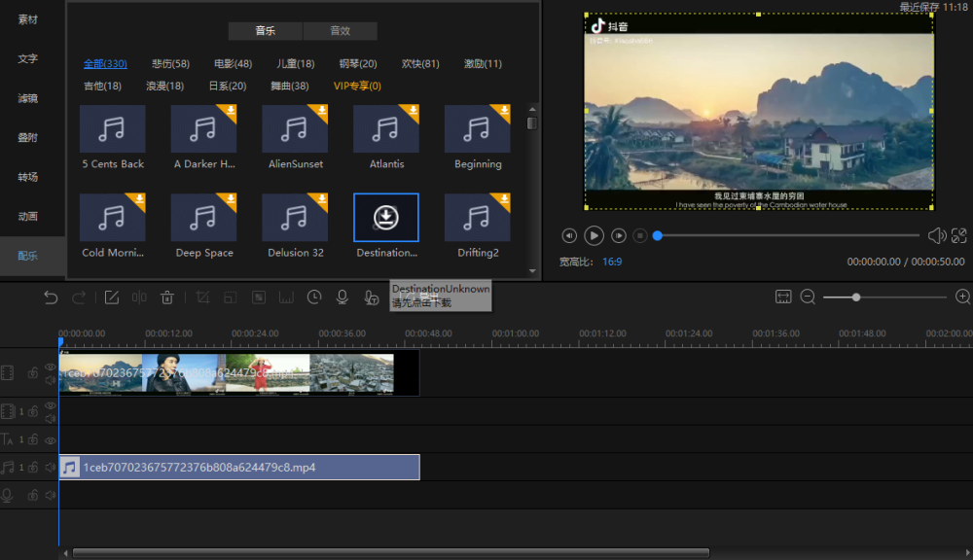Fit the timeline to window width icon
Screen dimensions: 973x560
(x=783, y=297)
